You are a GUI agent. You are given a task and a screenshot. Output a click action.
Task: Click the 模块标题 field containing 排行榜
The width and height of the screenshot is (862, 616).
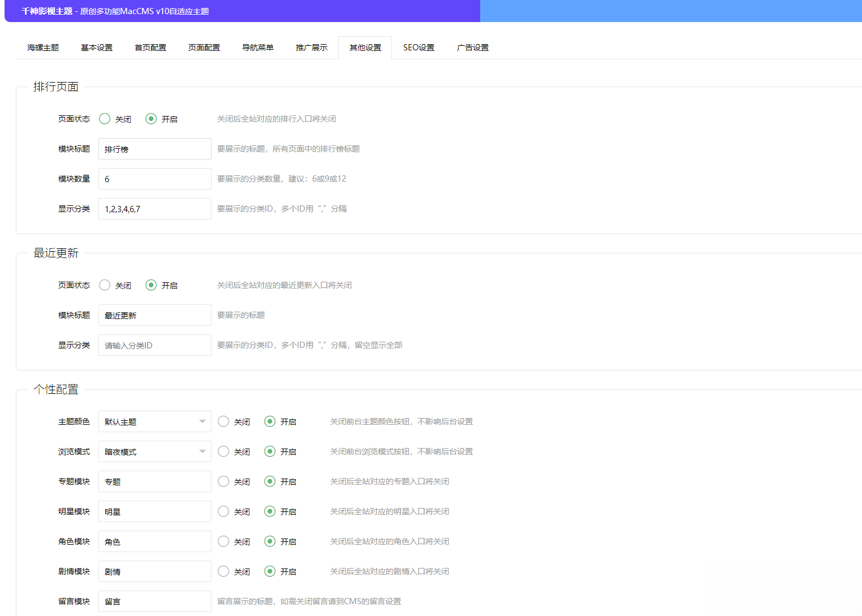[x=154, y=149]
